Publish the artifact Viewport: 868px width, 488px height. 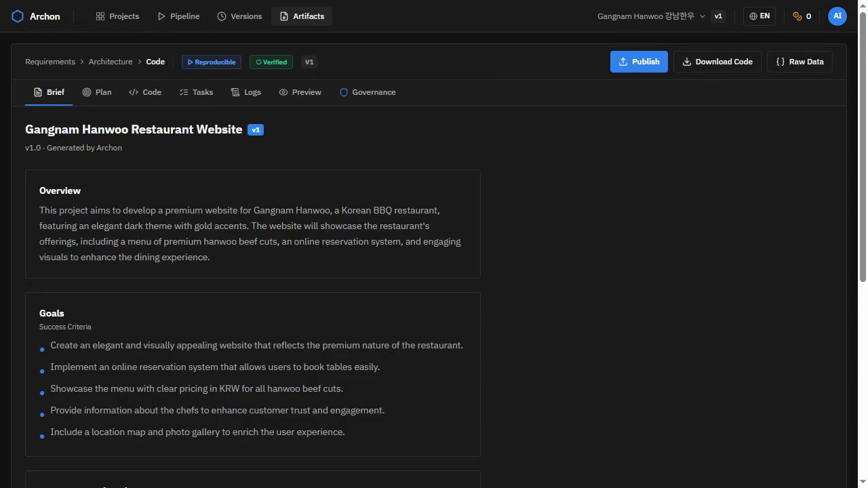pos(639,62)
